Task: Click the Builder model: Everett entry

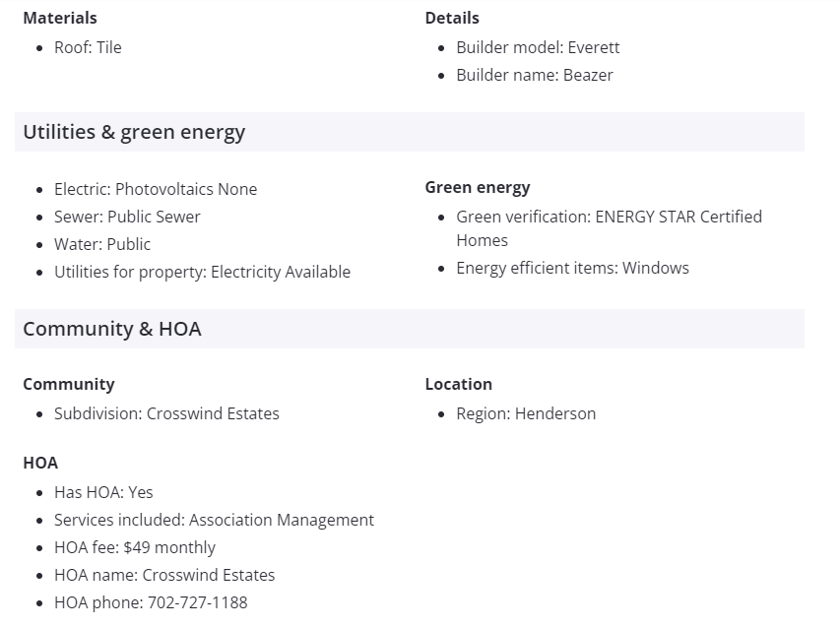Action: [538, 47]
